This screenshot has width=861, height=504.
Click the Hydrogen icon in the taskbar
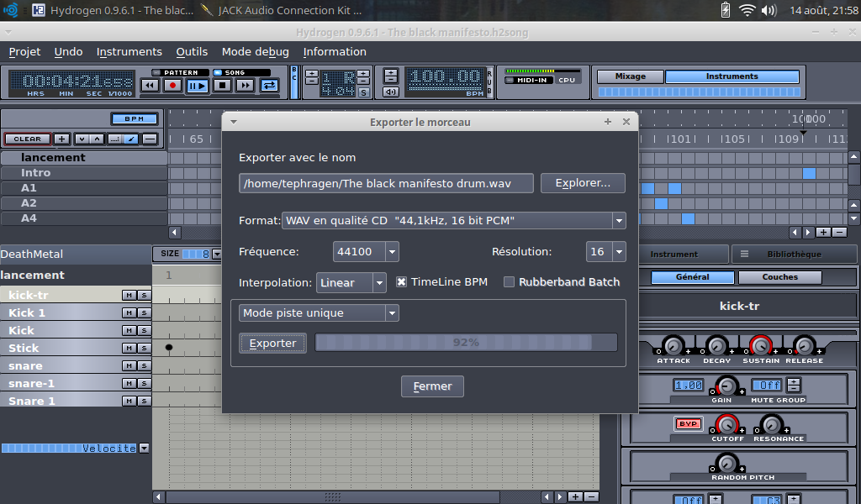tap(39, 10)
